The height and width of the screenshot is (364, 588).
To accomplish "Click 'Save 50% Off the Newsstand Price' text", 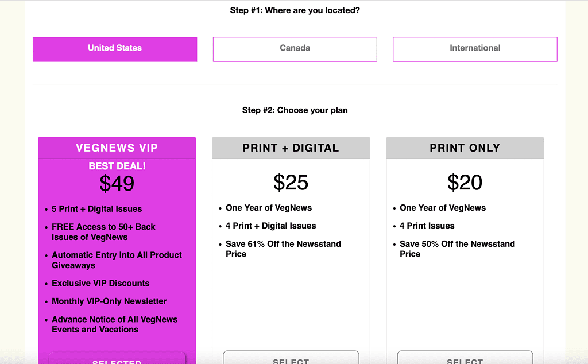I will [457, 249].
